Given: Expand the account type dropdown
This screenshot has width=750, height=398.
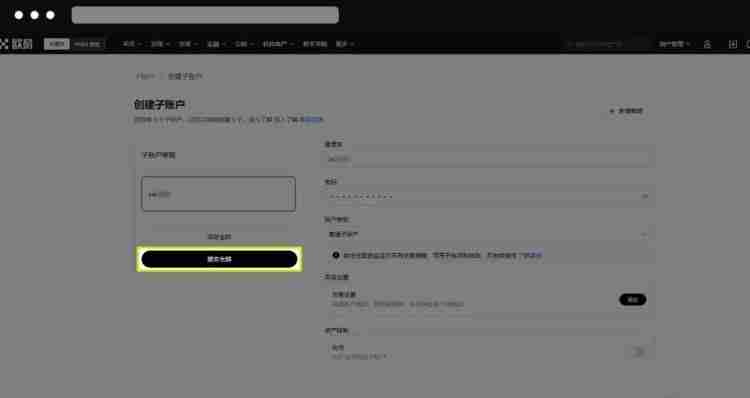Looking at the screenshot, I should click(x=487, y=234).
